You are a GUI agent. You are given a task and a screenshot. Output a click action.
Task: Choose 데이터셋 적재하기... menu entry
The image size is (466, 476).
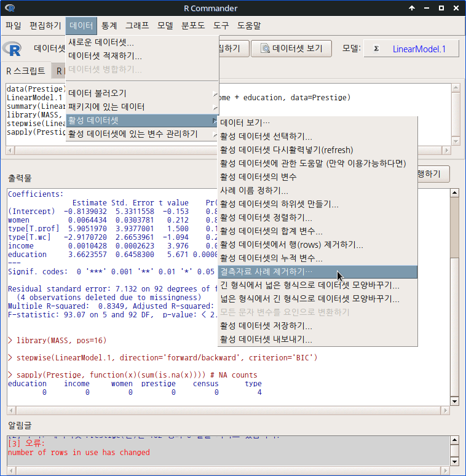(142, 56)
